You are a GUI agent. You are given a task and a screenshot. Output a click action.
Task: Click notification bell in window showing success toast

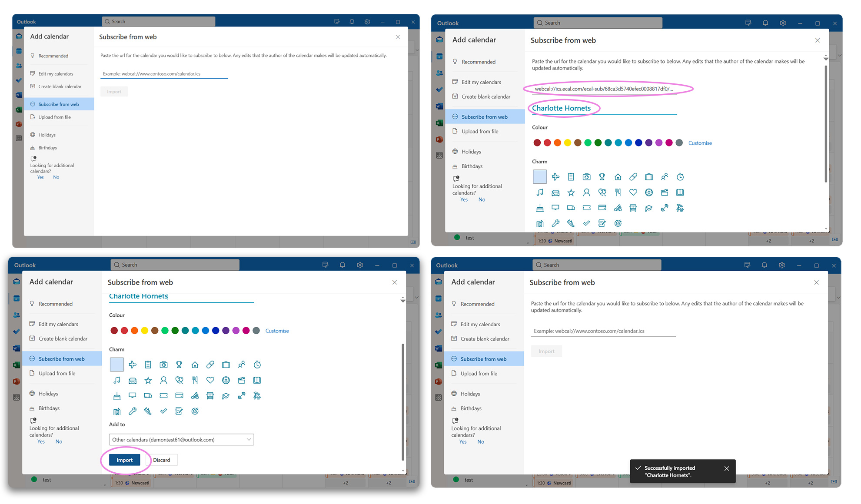click(x=764, y=265)
